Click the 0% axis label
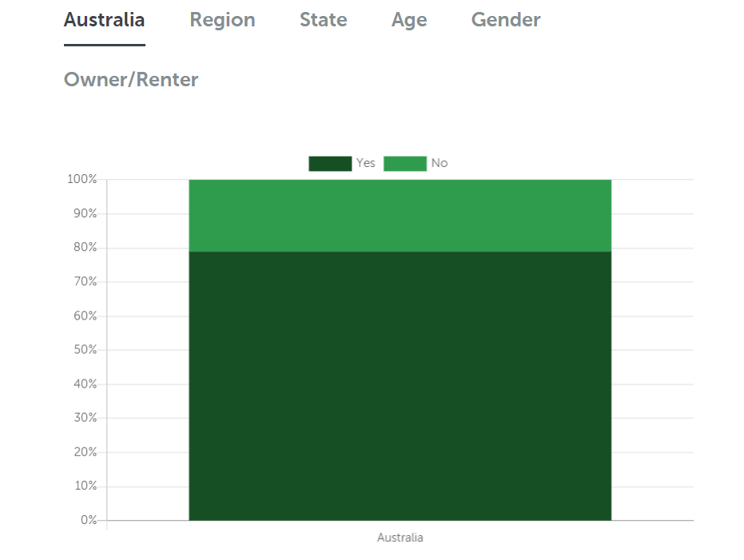 pyautogui.click(x=88, y=519)
